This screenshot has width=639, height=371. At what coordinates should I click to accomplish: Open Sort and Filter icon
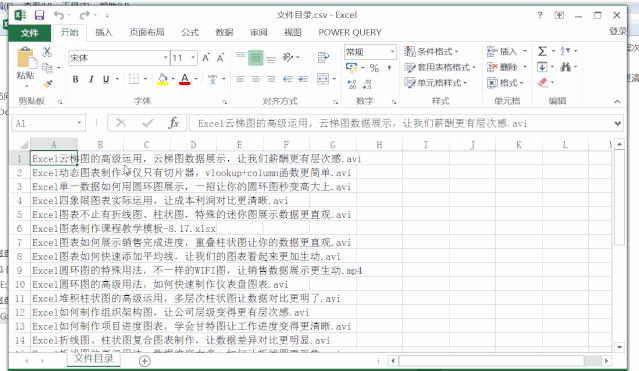pos(565,51)
